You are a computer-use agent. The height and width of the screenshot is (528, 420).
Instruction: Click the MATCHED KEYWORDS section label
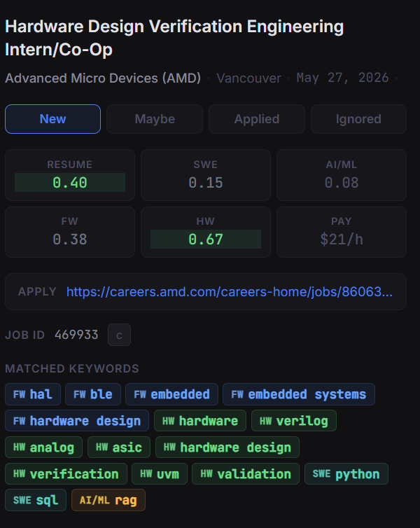click(x=72, y=368)
